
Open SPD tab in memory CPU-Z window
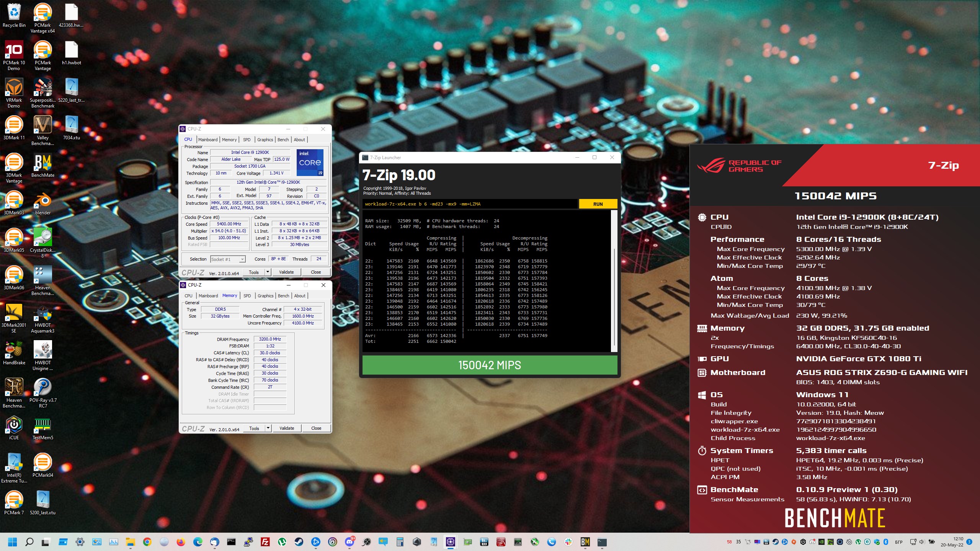pos(247,296)
